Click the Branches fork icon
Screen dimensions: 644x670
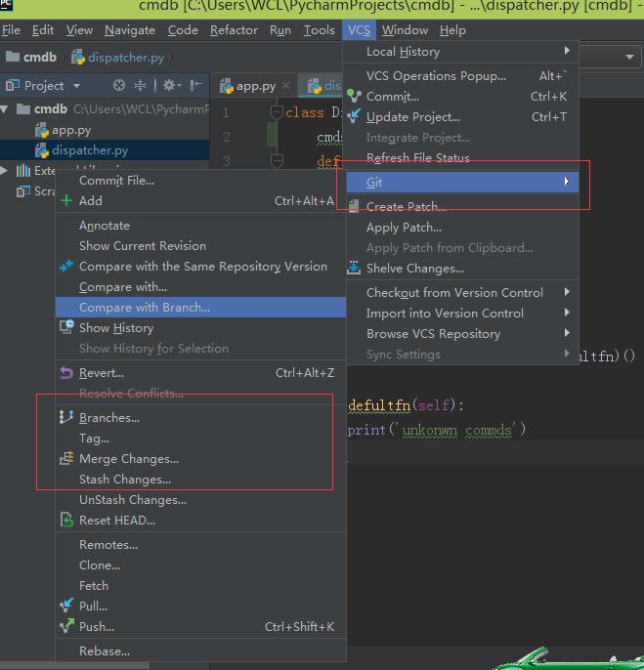point(66,417)
